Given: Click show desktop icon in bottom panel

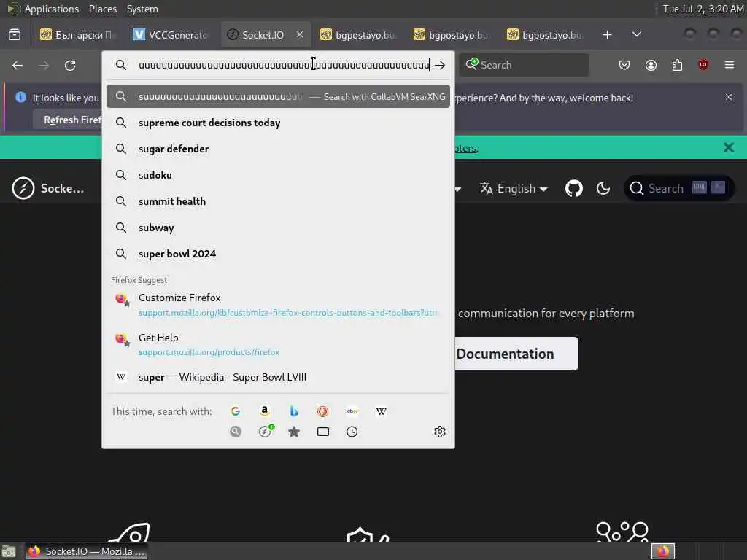Looking at the screenshot, I should pyautogui.click(x=9, y=551).
